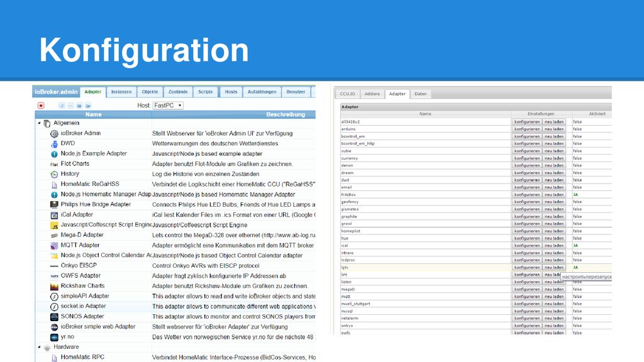Click the yr.no weather adapter icon
The image size is (644, 362).
click(54, 337)
